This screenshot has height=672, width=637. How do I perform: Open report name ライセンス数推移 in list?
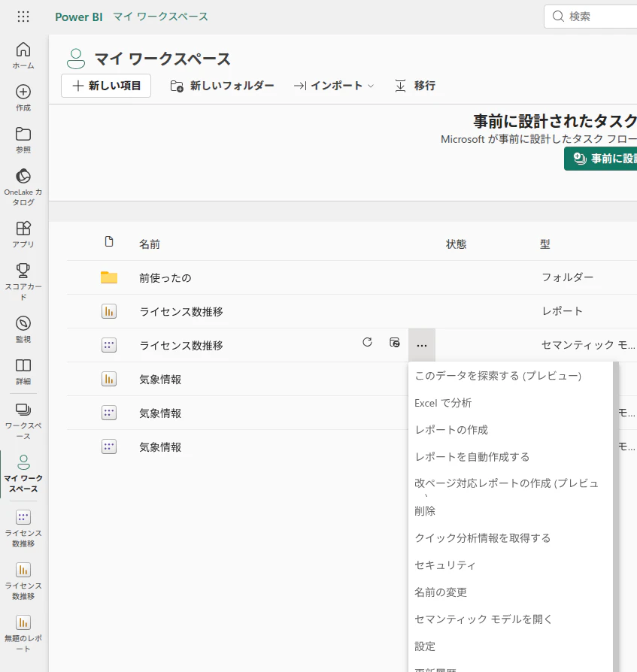click(181, 312)
